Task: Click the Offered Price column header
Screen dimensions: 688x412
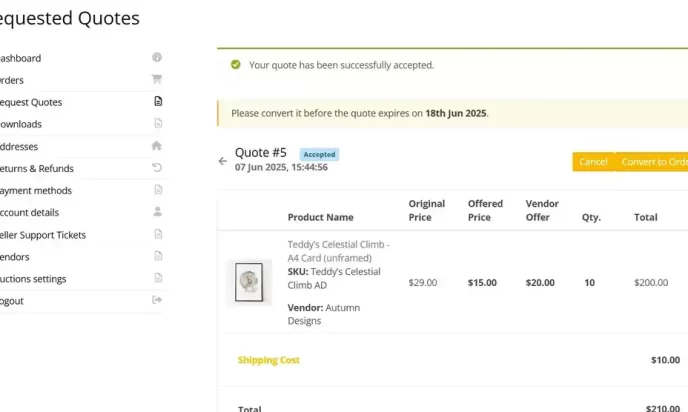Action: (x=485, y=210)
